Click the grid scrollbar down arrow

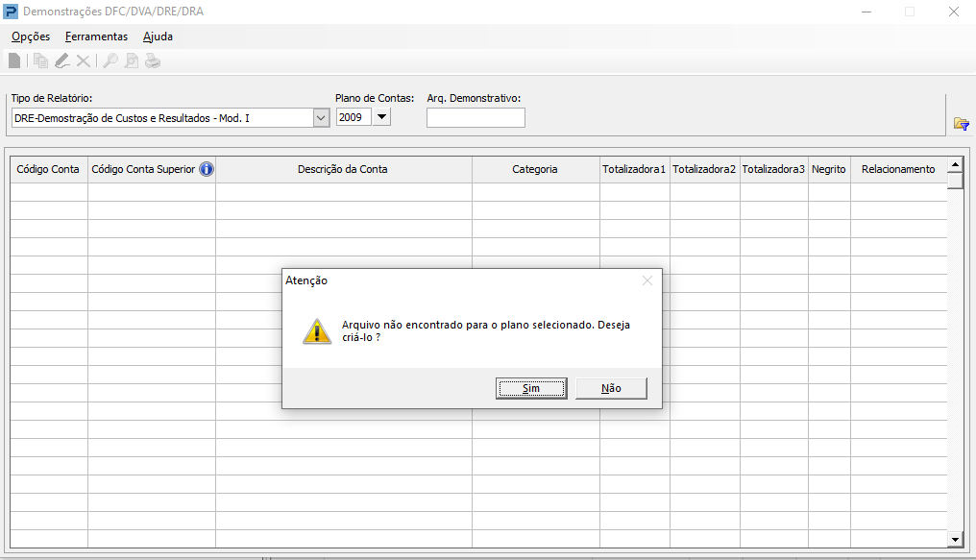955,540
